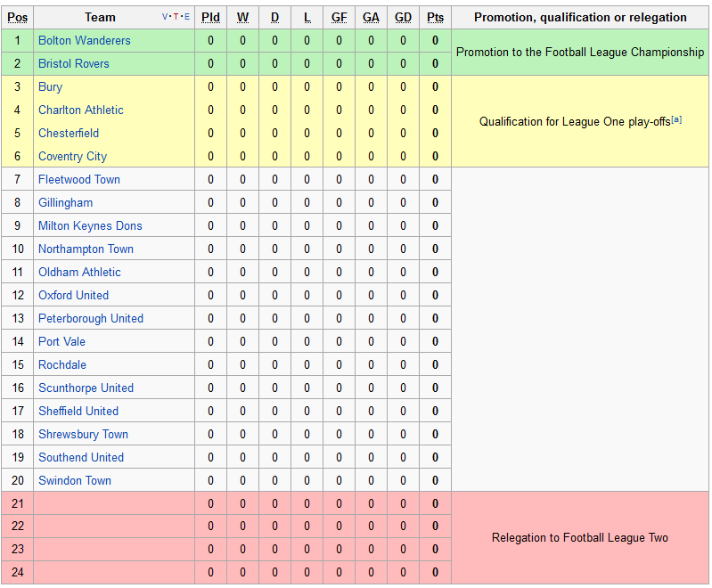Viewport: 712px width, 588px height.
Task: Click 'Relegation to Football League Two' cell
Action: pos(580,537)
